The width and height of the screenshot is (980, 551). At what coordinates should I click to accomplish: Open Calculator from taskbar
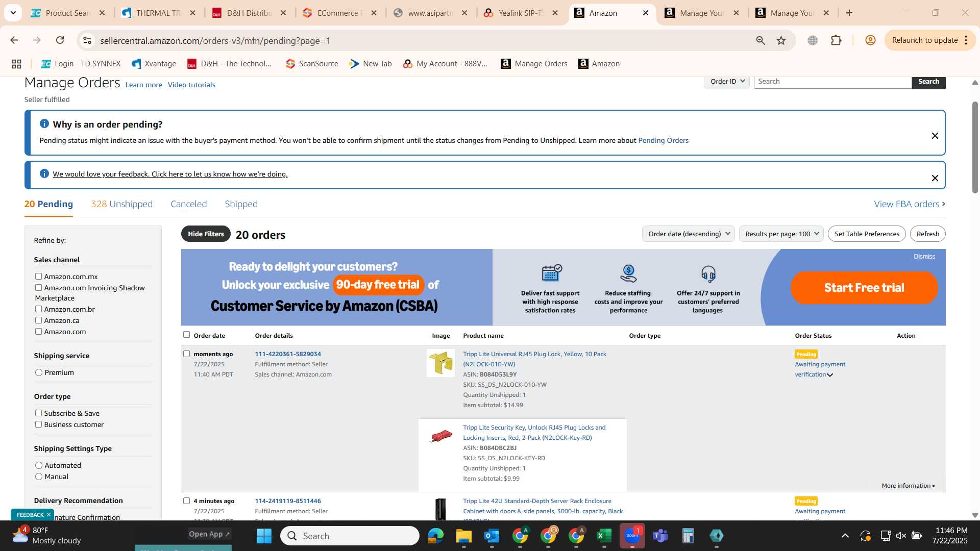(x=688, y=536)
